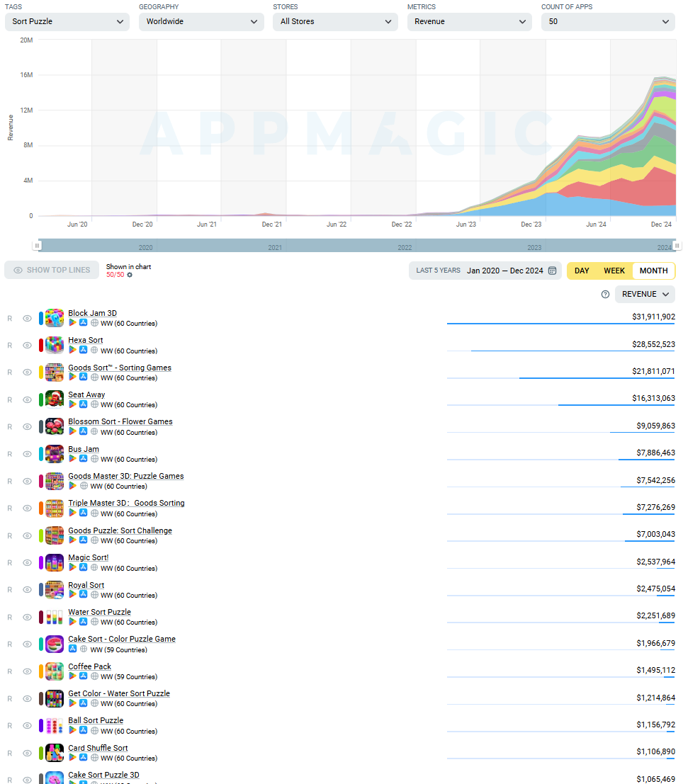Screen dimensions: 683x784
Task: Open the calendar icon in date range
Action: [x=552, y=271]
